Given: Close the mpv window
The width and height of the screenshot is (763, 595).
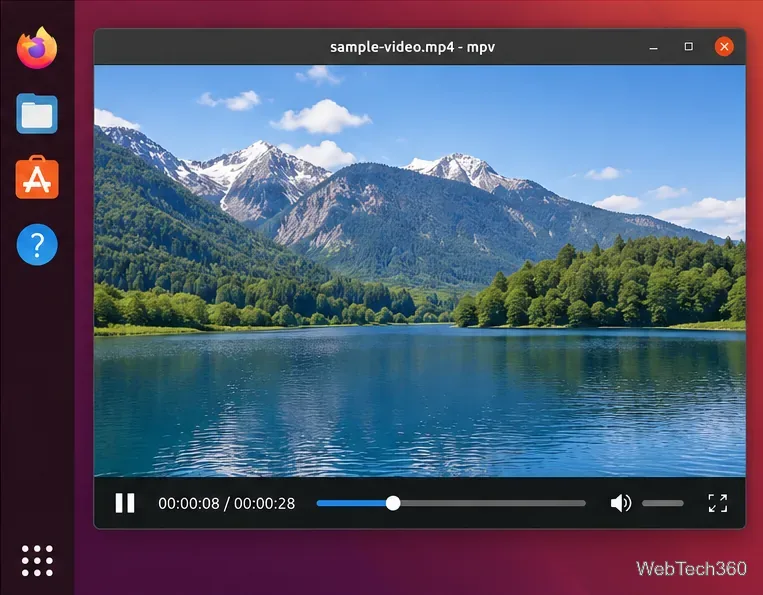Looking at the screenshot, I should (x=724, y=47).
